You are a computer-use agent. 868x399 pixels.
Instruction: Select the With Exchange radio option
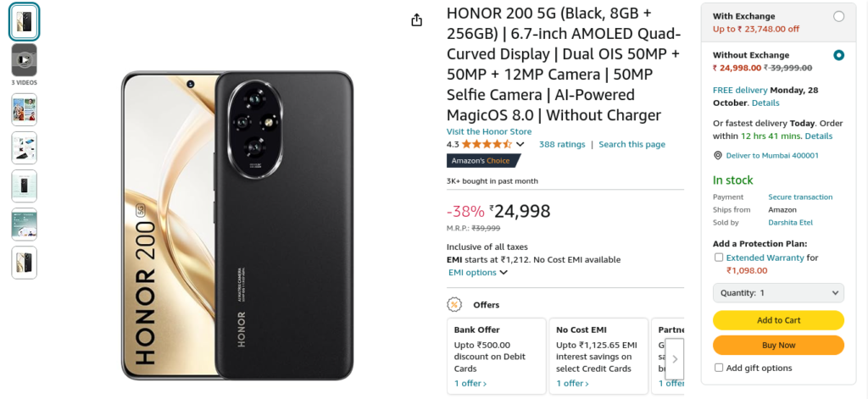click(838, 17)
